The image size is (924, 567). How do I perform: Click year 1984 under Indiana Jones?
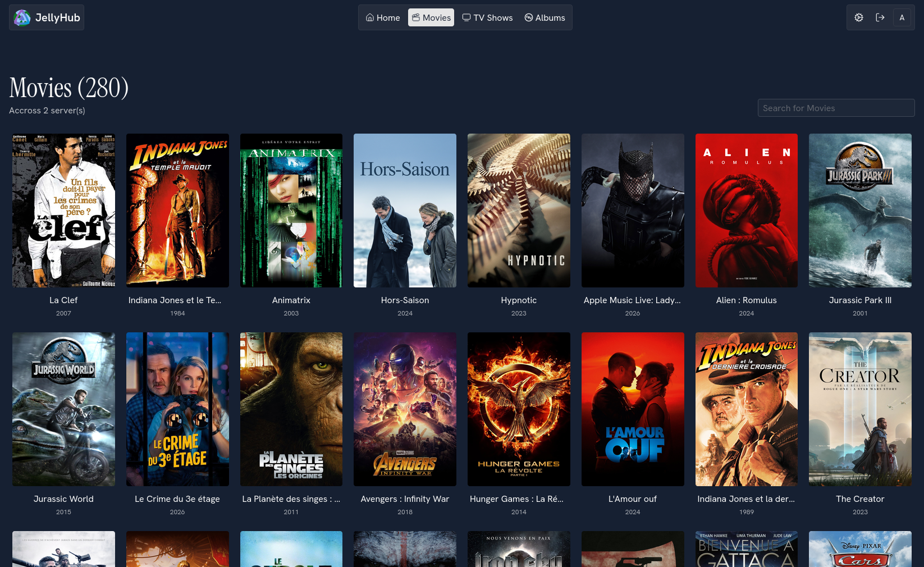(x=177, y=313)
